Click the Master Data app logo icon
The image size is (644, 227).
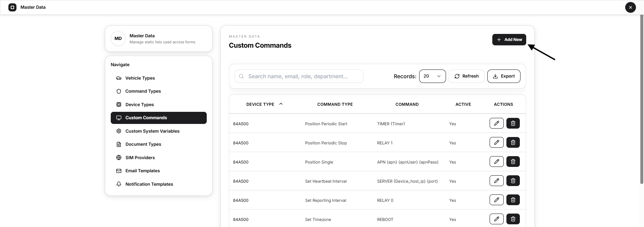tap(12, 7)
